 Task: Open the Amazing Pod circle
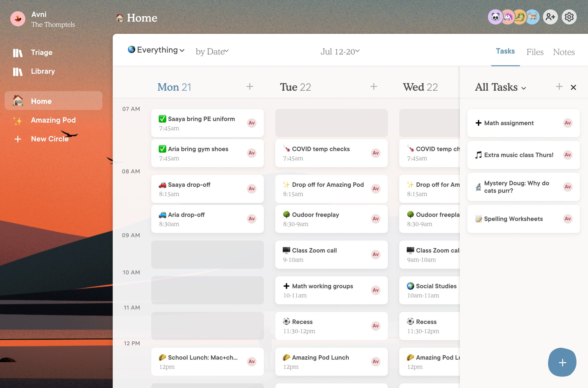(x=53, y=120)
